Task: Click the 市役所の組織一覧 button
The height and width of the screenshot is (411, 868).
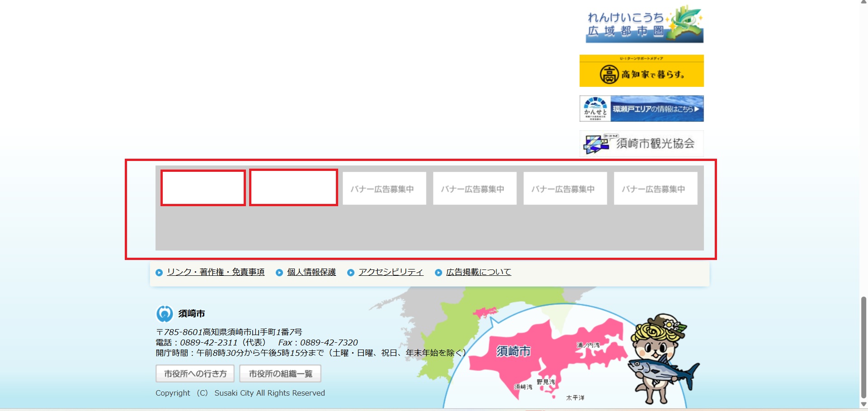Action: tap(280, 373)
